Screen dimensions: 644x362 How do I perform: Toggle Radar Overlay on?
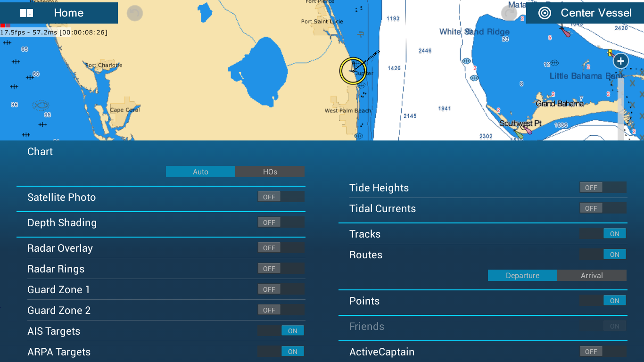(x=281, y=248)
